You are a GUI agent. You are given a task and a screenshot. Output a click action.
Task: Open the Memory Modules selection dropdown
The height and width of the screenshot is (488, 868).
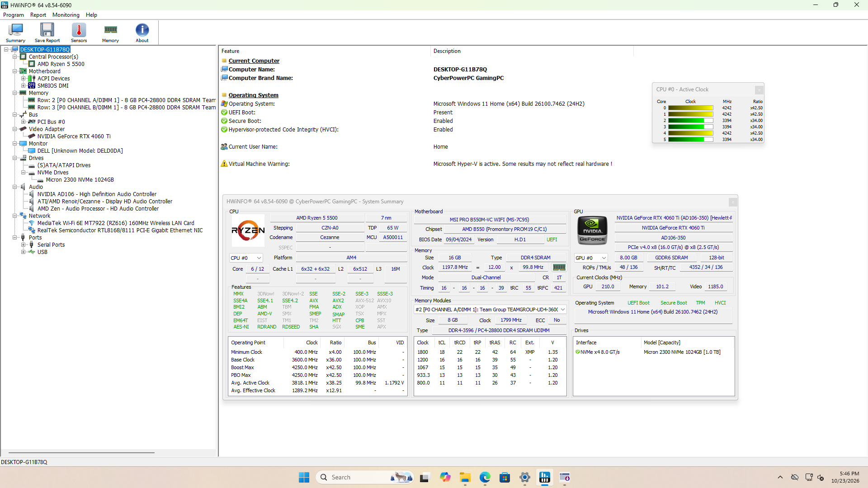coord(490,310)
